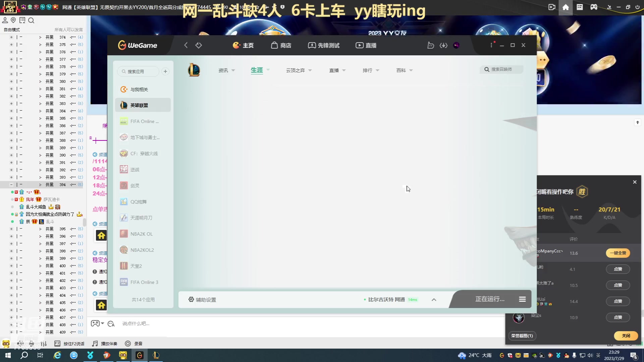
Task: Toggle 按住F2说话 push-to-talk mode
Action: pyautogui.click(x=69, y=344)
